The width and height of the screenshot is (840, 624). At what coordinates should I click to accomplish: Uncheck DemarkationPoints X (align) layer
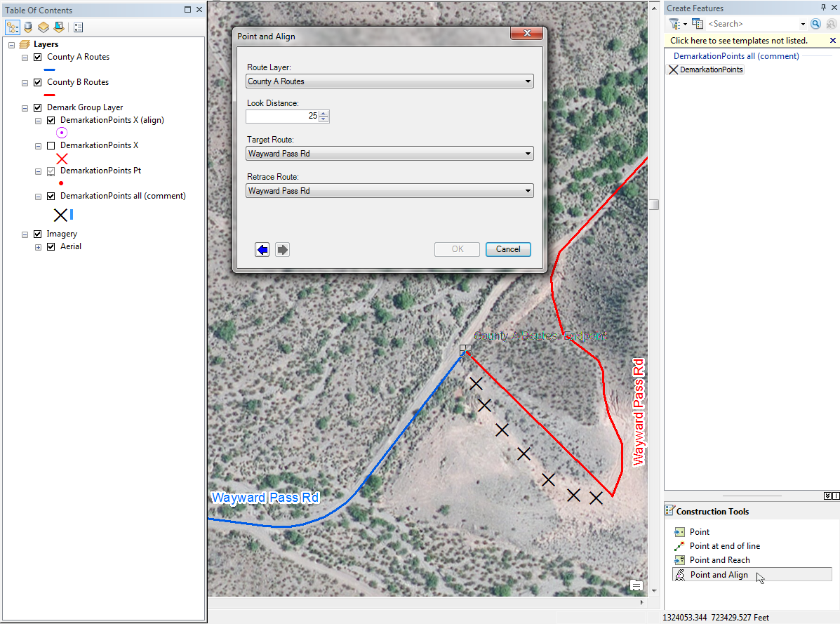pyautogui.click(x=51, y=121)
